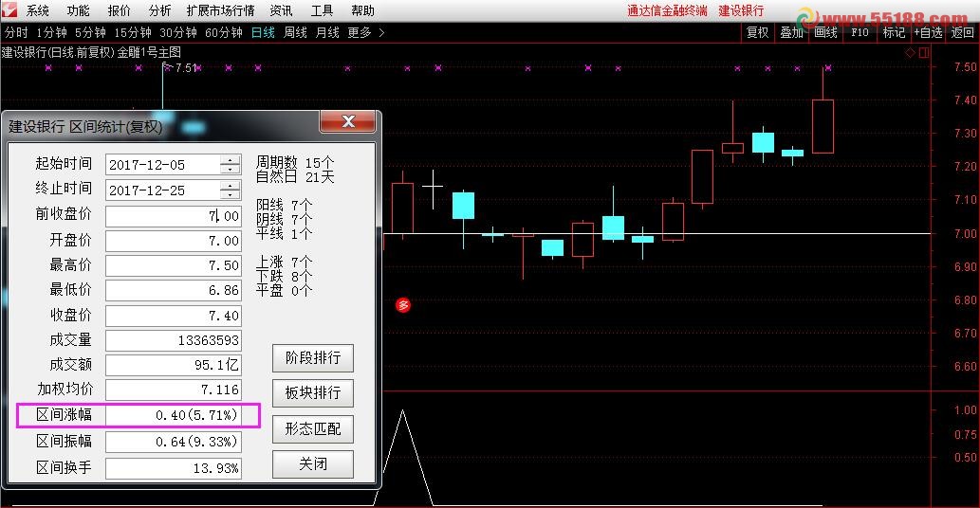Viewport: 980px width, 508px height.
Task: Click the red 多 signal marker
Action: (x=403, y=305)
